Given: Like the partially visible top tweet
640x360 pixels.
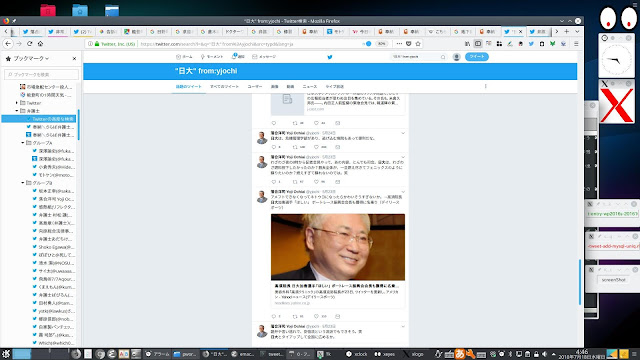Looking at the screenshot, I should click(316, 123).
